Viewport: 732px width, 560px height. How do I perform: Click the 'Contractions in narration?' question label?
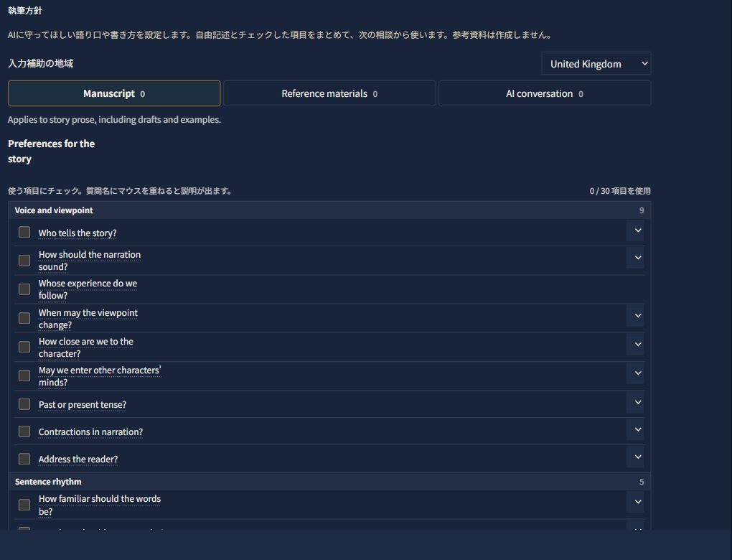point(90,432)
